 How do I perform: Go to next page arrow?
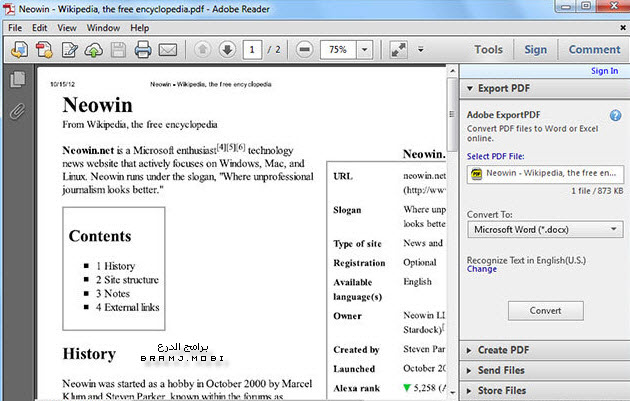pyautogui.click(x=227, y=49)
